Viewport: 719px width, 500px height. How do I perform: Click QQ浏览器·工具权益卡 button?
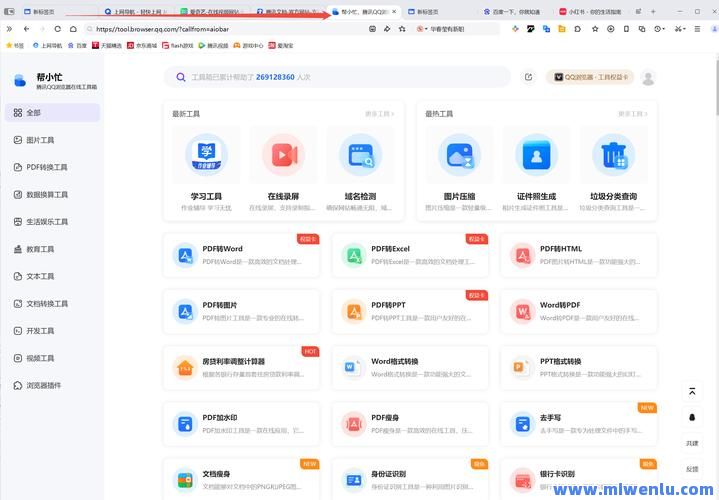tap(590, 77)
